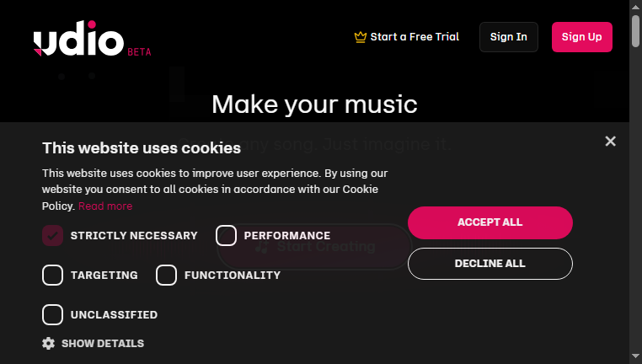642x364 pixels.
Task: Click the scrollbar down arrow
Action: point(635,356)
